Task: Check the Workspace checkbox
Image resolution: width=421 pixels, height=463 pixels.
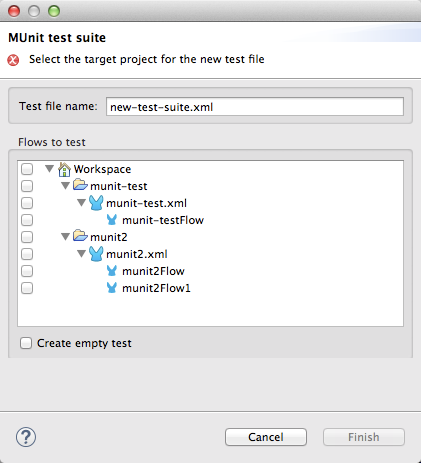Action: (x=27, y=169)
